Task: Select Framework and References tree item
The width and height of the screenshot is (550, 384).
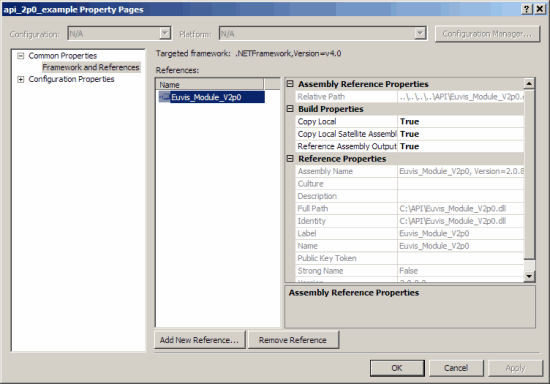Action: click(91, 67)
